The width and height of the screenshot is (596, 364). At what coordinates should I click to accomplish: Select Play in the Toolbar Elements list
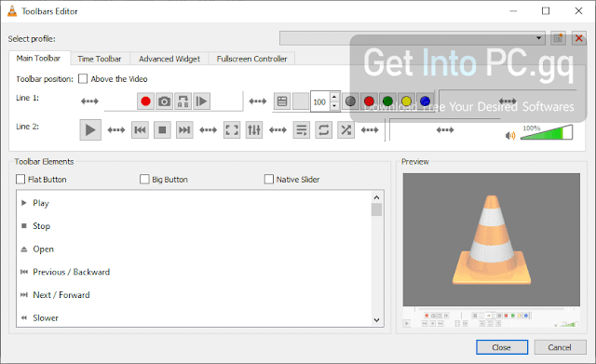194,203
